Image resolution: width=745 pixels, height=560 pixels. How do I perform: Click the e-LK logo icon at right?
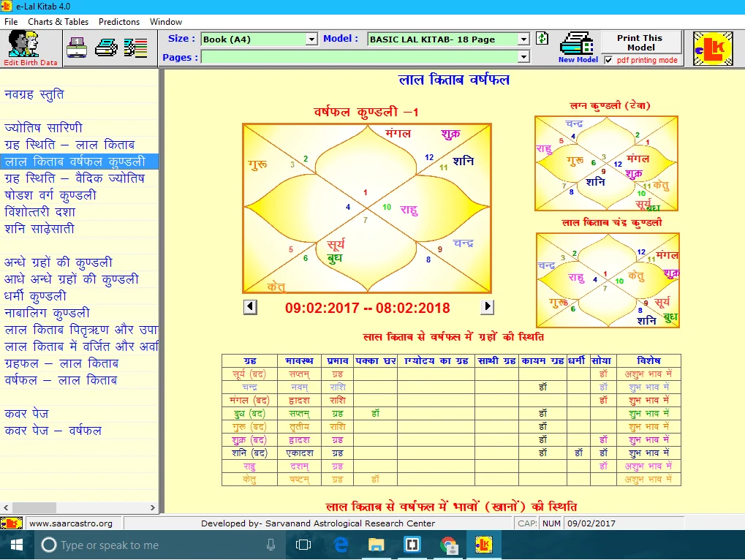point(713,48)
